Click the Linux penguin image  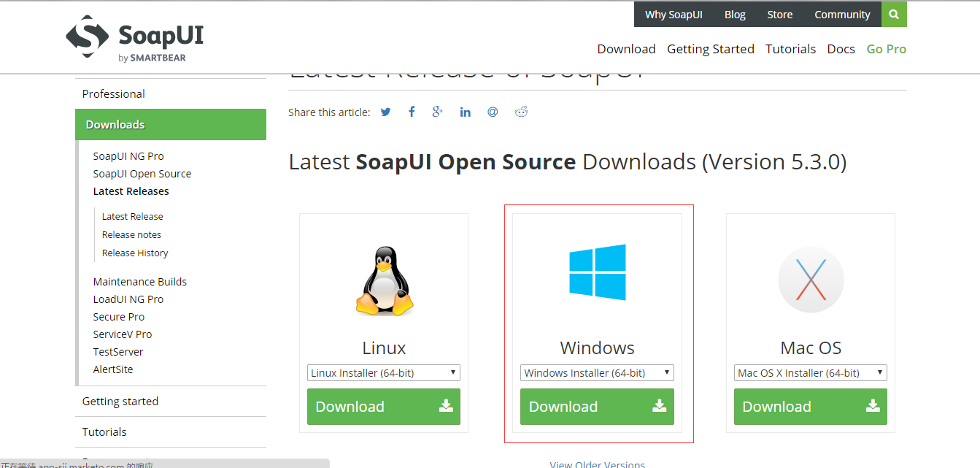(x=384, y=281)
